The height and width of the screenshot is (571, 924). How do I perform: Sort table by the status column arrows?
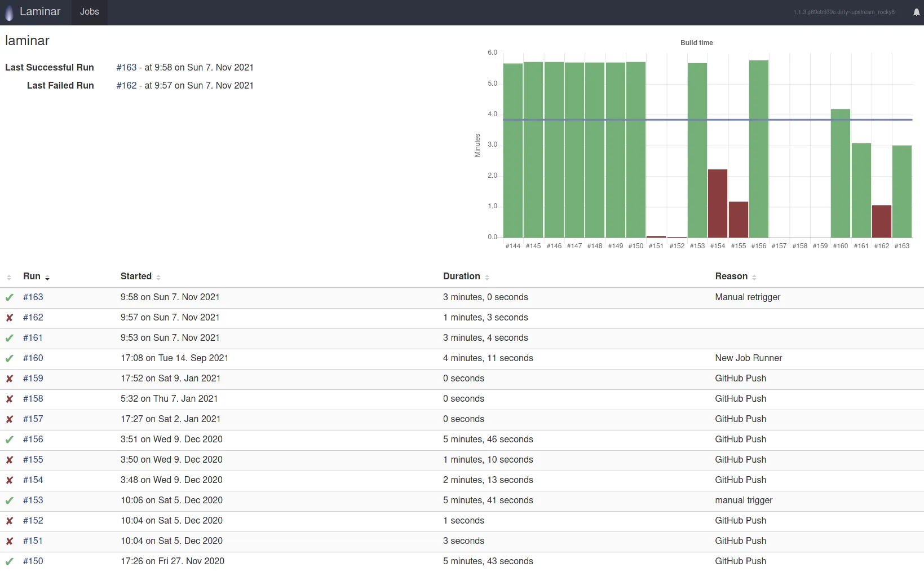[x=9, y=277]
